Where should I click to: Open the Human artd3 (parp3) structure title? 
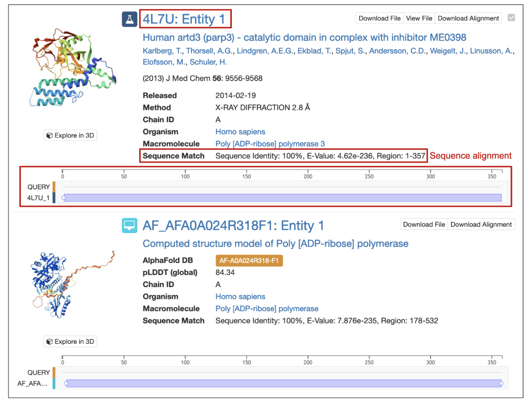pyautogui.click(x=304, y=37)
